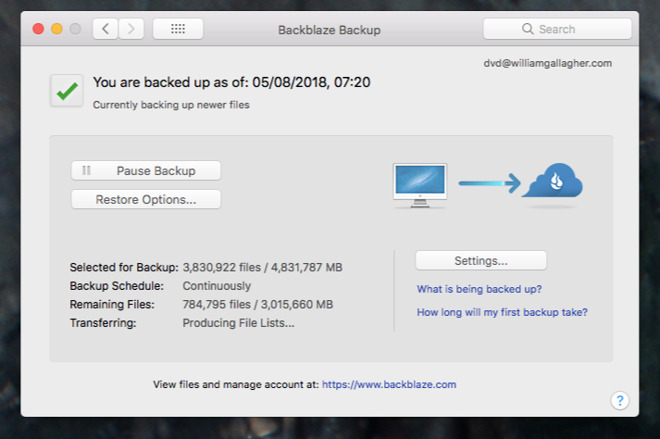
Task: Click the magnifier icon in Search
Action: click(527, 29)
